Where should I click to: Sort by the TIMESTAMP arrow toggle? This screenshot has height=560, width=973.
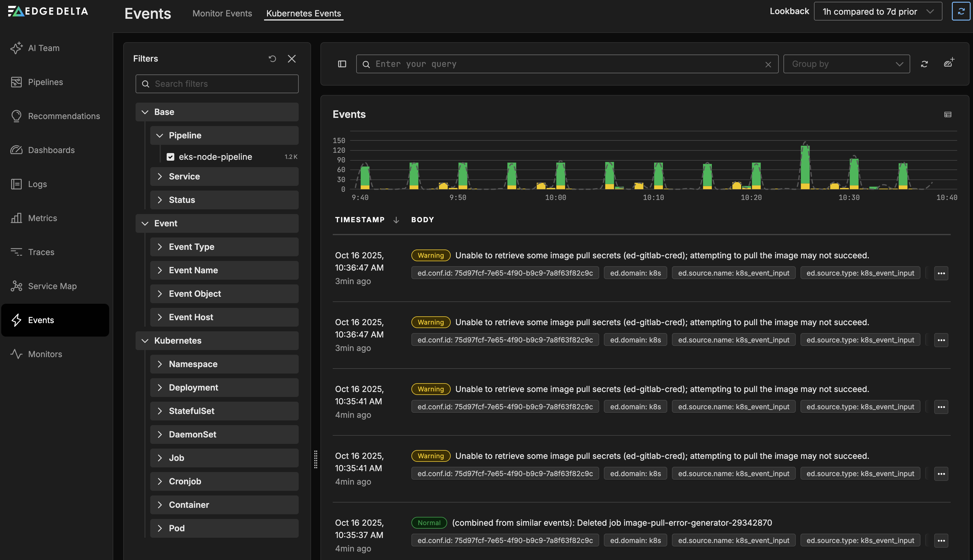pos(396,220)
